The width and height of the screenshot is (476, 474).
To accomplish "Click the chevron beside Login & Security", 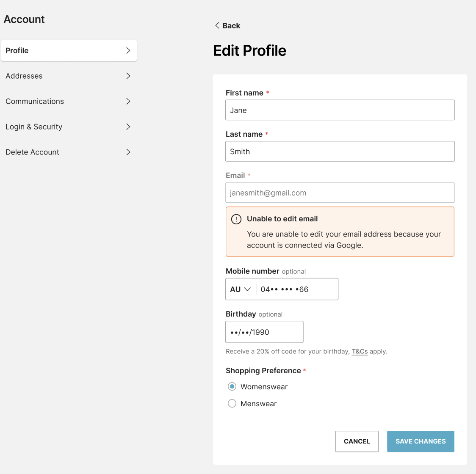I will point(128,127).
